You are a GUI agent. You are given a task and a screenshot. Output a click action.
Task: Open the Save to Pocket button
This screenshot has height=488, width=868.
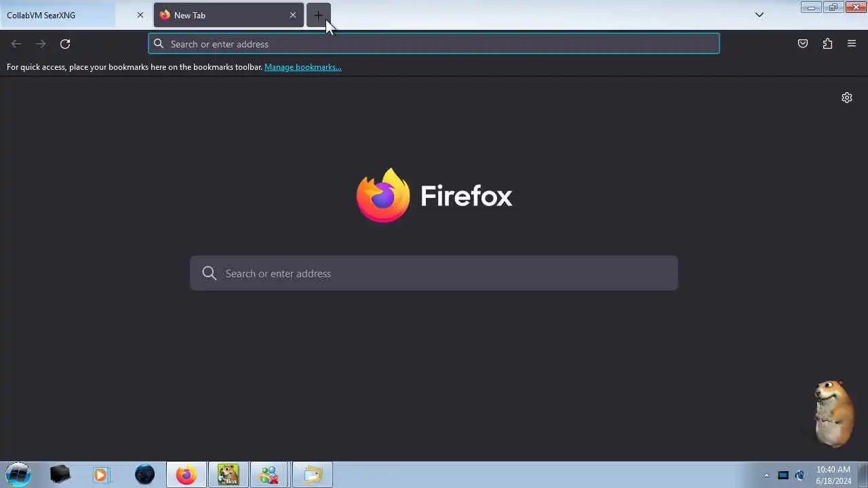[x=803, y=44]
